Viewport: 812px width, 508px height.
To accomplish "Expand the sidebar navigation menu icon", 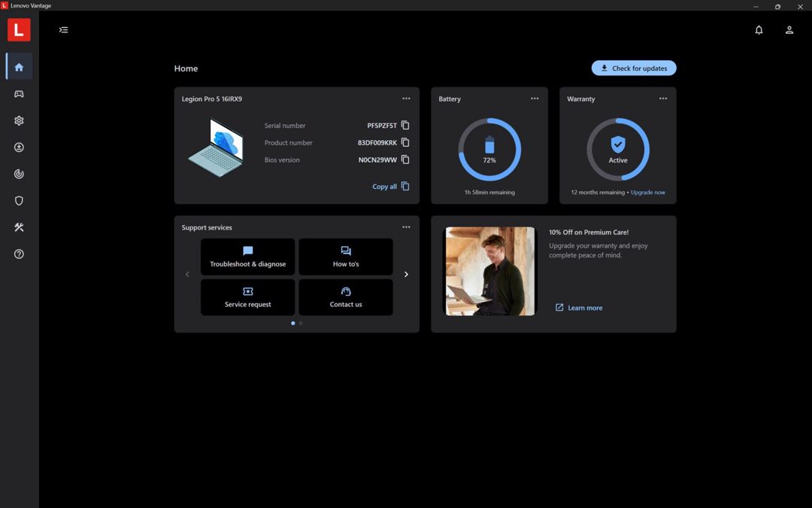I will pyautogui.click(x=63, y=29).
